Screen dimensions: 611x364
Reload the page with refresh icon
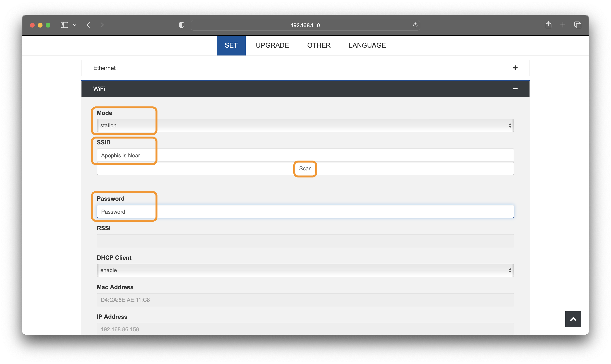click(415, 25)
